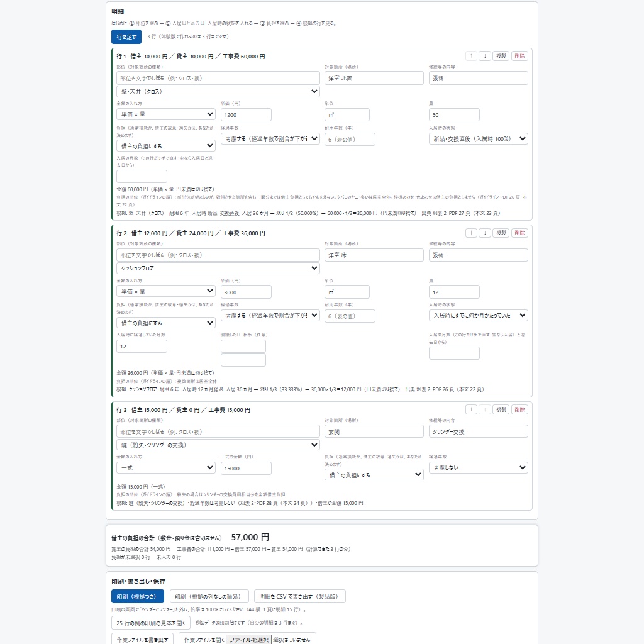Click row 1 対象箇所 field containing 洋室 北面
Image resolution: width=644 pixels, height=644 pixels.
[x=374, y=78]
